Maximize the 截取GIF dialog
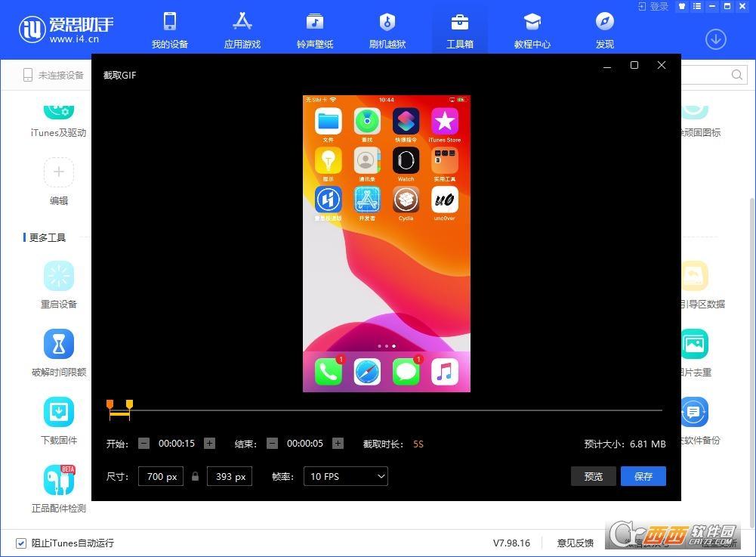Image resolution: width=756 pixels, height=557 pixels. pos(634,65)
